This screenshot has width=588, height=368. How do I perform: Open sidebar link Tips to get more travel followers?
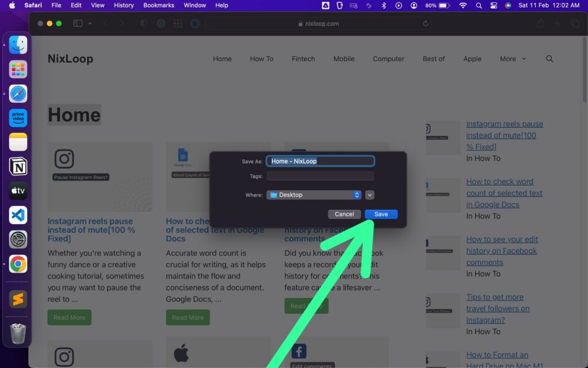click(x=498, y=308)
